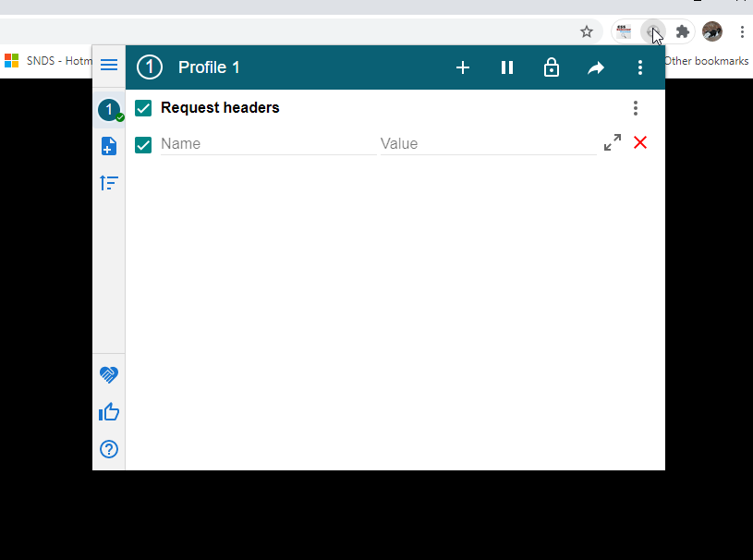
Task: Open the SNDS - Hotmail bookmark
Action: click(x=48, y=61)
